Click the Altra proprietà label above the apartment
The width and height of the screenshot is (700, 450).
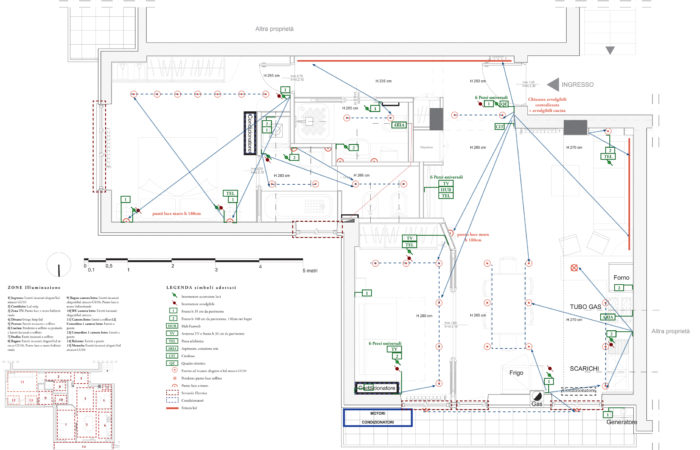tap(275, 29)
